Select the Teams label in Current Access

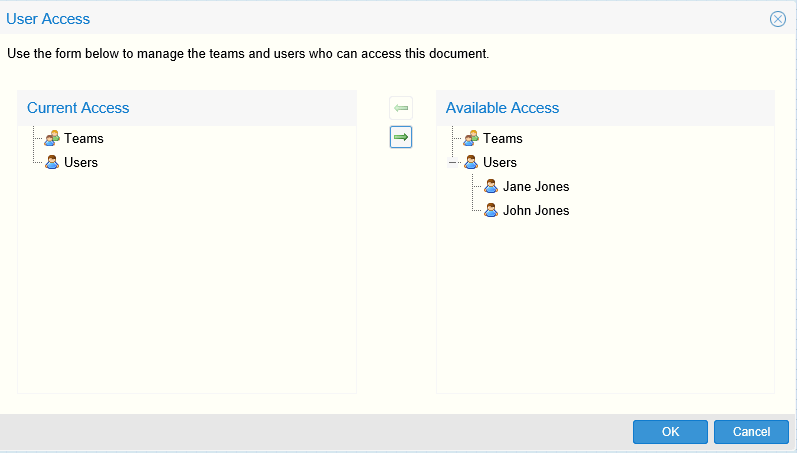click(83, 138)
